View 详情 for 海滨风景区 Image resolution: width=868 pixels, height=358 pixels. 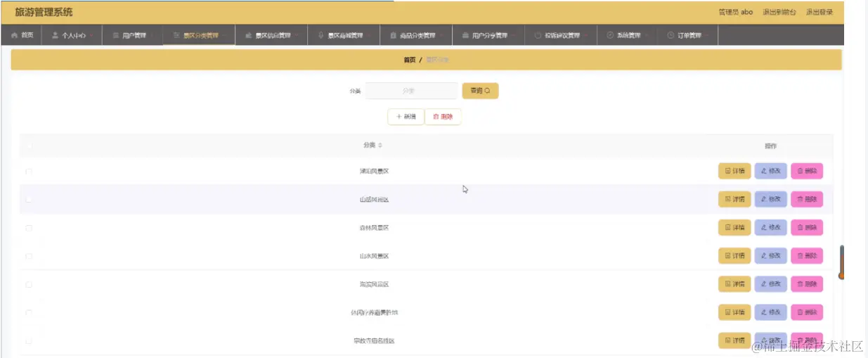tap(734, 283)
